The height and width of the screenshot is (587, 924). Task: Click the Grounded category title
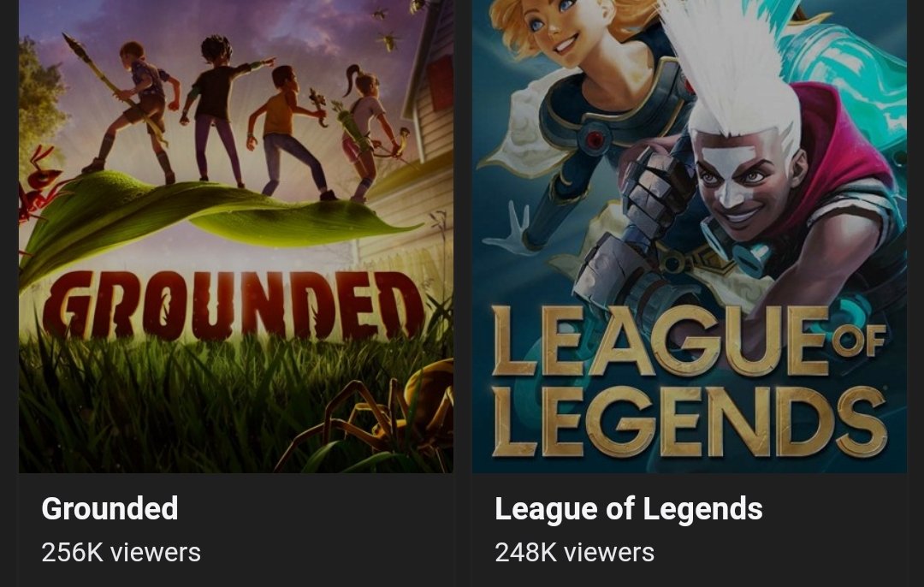pos(110,508)
